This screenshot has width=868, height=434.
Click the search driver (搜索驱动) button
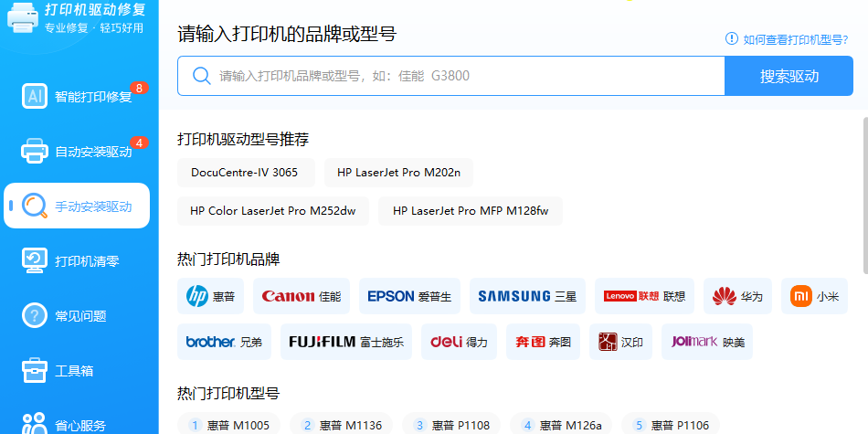pos(789,76)
